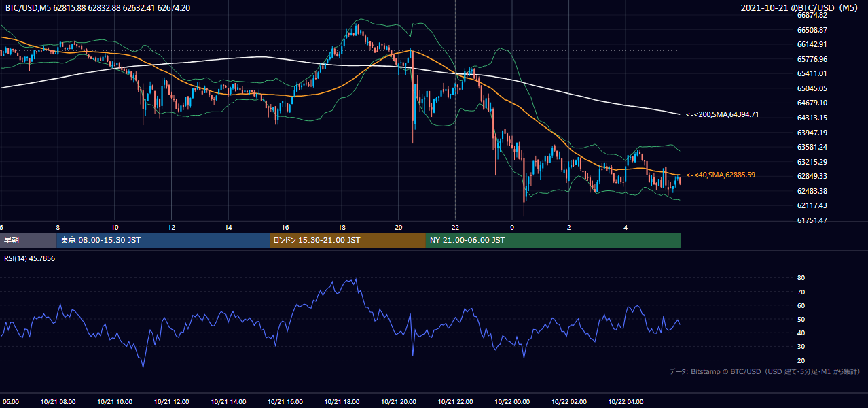The height and width of the screenshot is (408, 868).
Task: Click the BTC/USD,M5 OHLC header text
Action: click(98, 8)
